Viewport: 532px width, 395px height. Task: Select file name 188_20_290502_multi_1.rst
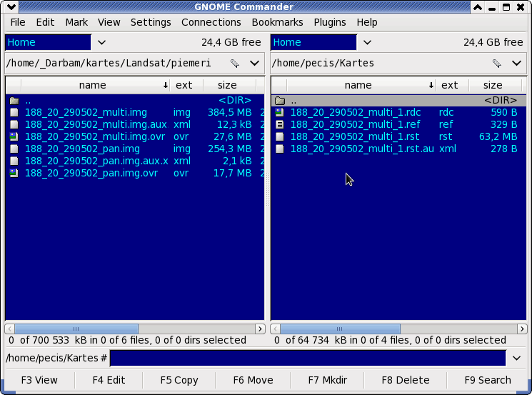[355, 136]
